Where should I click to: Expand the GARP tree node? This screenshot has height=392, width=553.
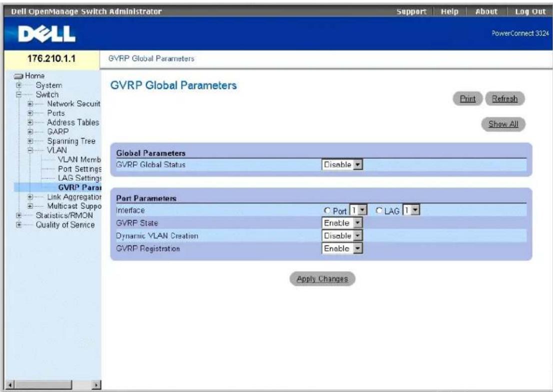(30, 131)
